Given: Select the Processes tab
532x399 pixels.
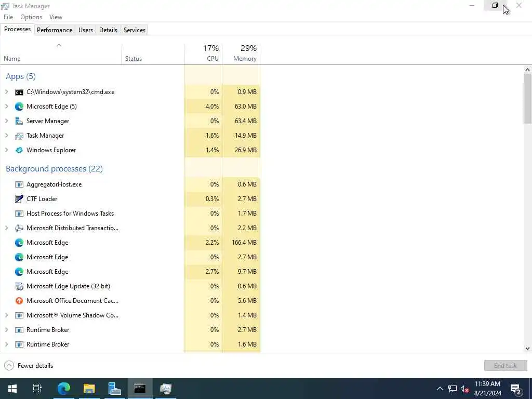Looking at the screenshot, I should [x=17, y=30].
